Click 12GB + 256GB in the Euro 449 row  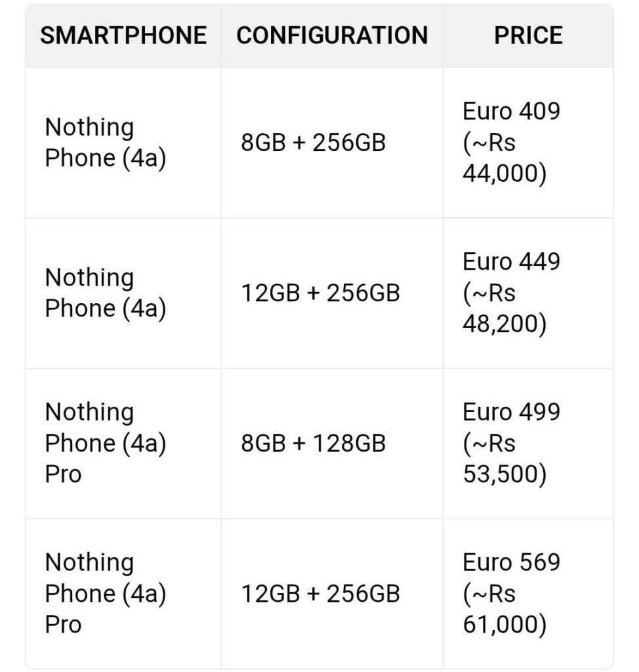[320, 293]
